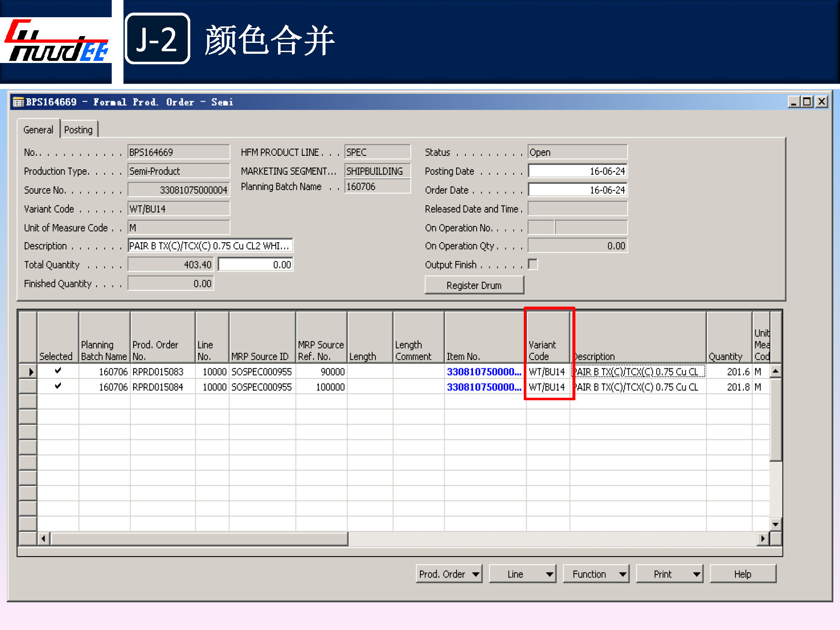Open the Prod. Order dropdown button
The height and width of the screenshot is (630, 840).
449,574
